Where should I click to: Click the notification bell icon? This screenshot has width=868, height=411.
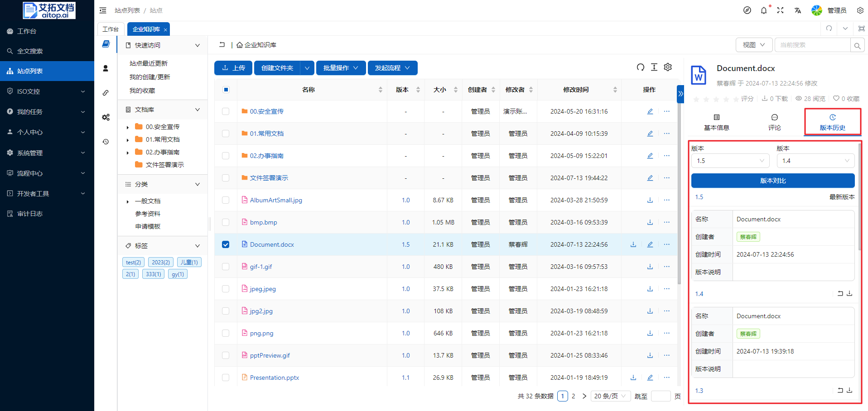pyautogui.click(x=764, y=10)
